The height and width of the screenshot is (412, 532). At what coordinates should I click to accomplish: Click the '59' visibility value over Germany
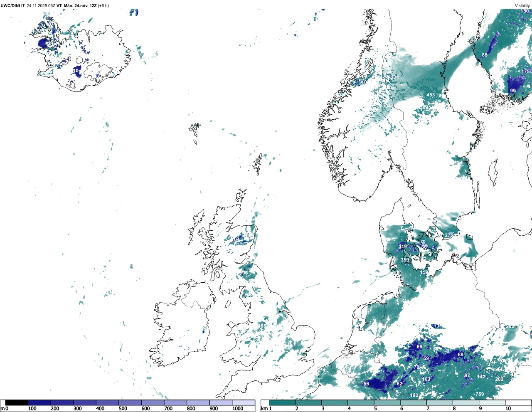pos(426,358)
